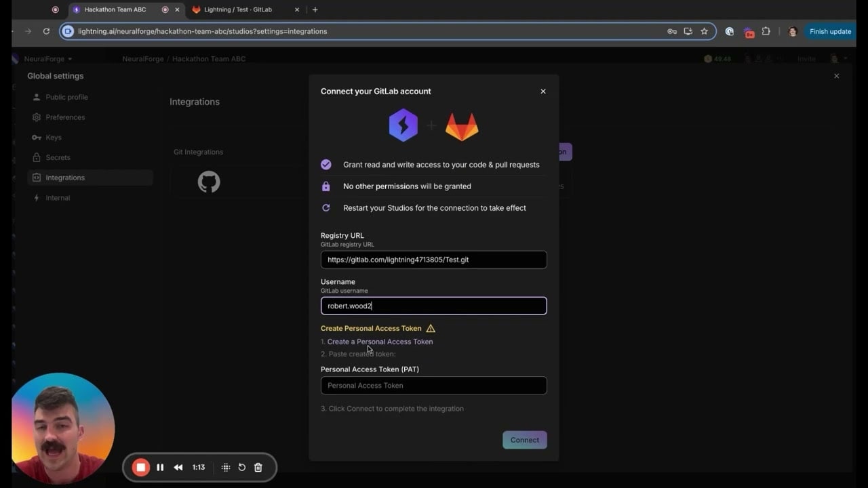This screenshot has height=488, width=868.
Task: Open the saved passwords key icon
Action: pyautogui.click(x=671, y=31)
